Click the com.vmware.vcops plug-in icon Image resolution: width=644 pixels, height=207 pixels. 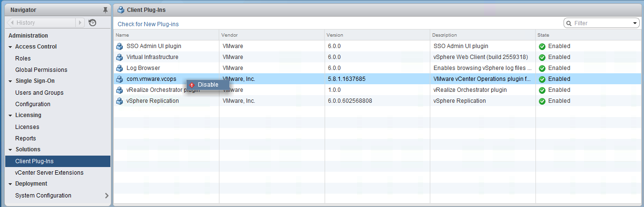[119, 79]
